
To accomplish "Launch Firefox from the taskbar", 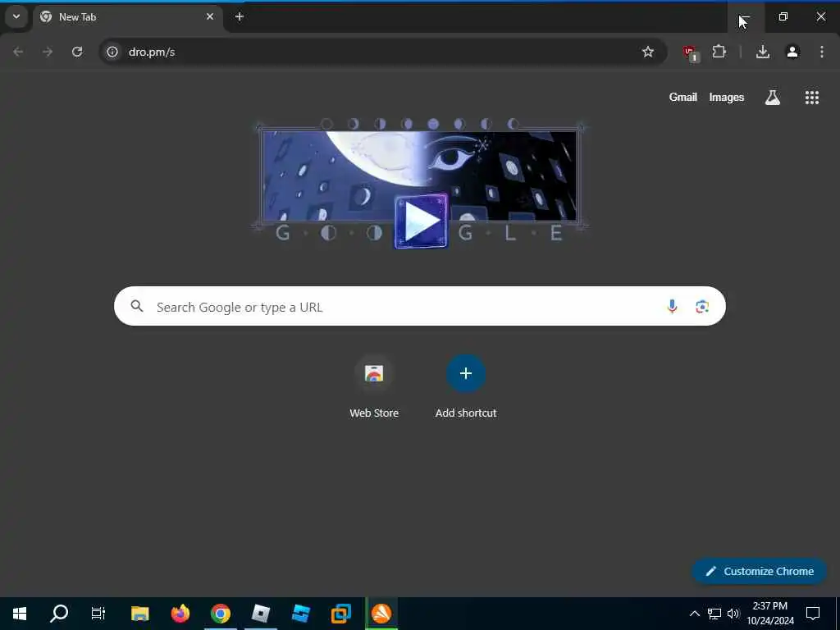I will [180, 614].
